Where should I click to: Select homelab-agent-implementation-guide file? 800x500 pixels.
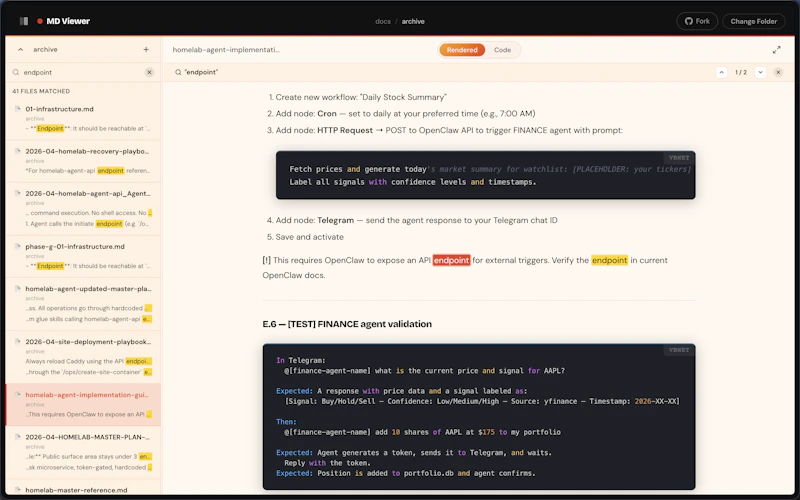[x=83, y=404]
